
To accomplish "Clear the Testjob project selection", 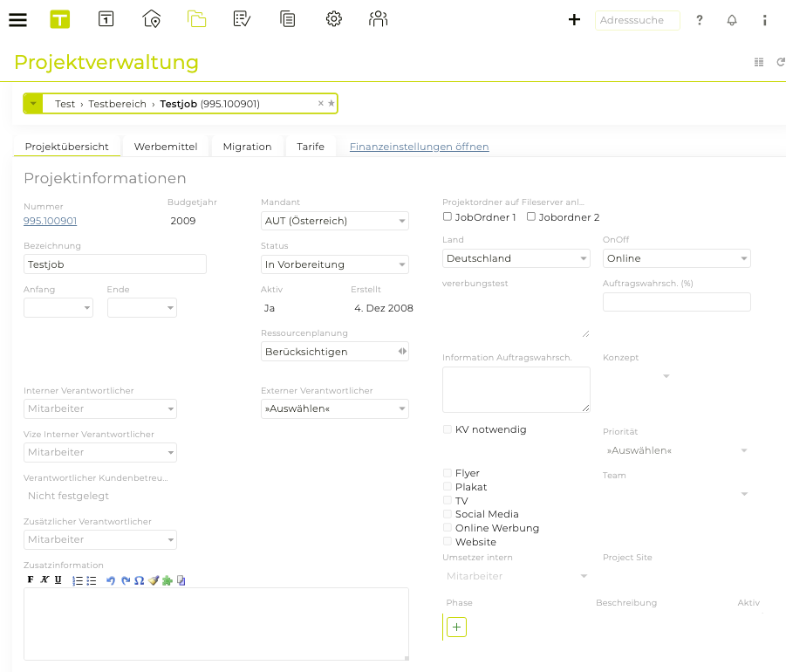I will [321, 103].
